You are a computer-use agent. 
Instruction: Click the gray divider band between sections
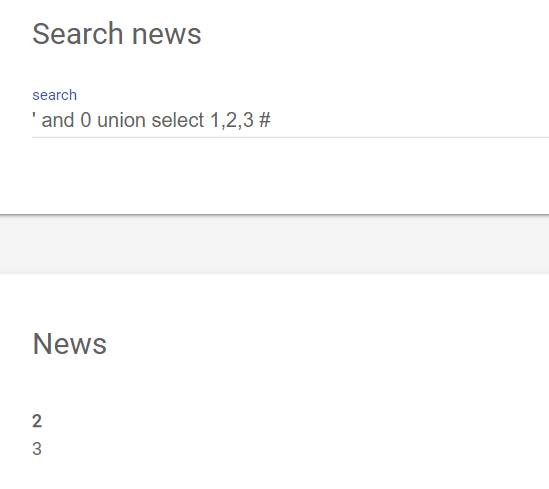pyautogui.click(x=274, y=244)
